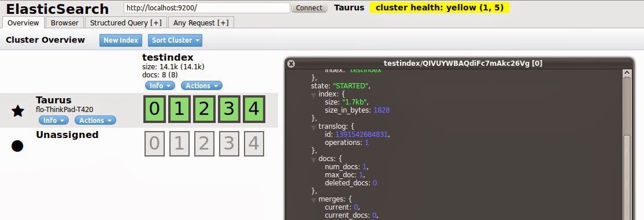Switch to the Browser tab
This screenshot has height=220, width=644.
[65, 23]
